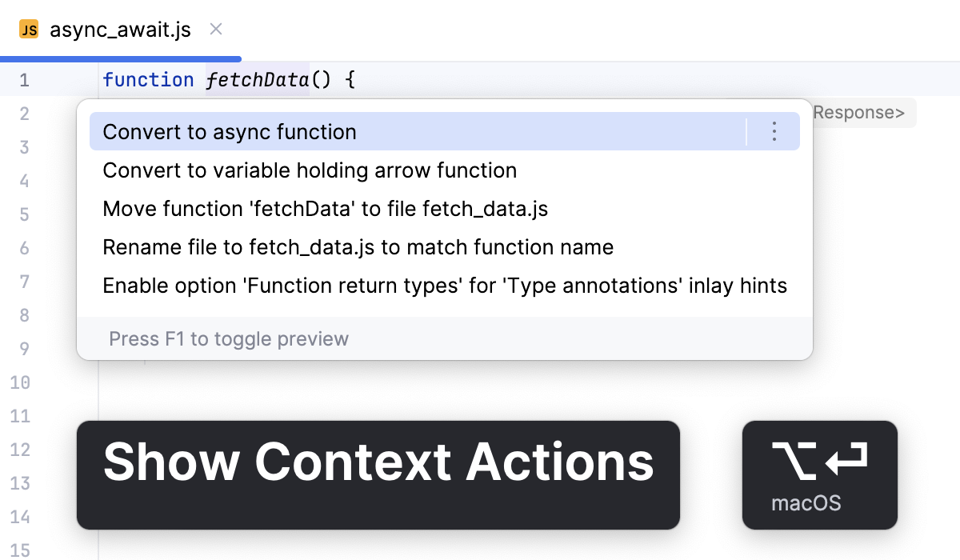
Task: Enable 'Function return types' inlay hints option
Action: coord(444,286)
